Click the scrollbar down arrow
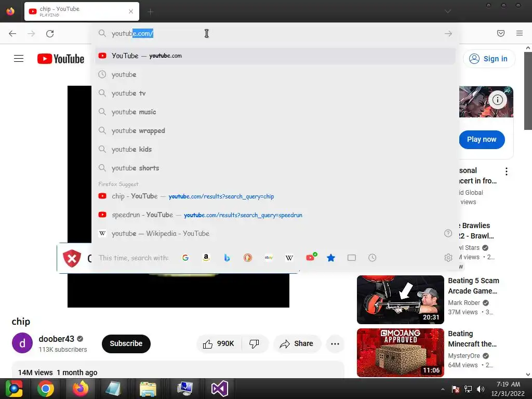 pos(528,375)
